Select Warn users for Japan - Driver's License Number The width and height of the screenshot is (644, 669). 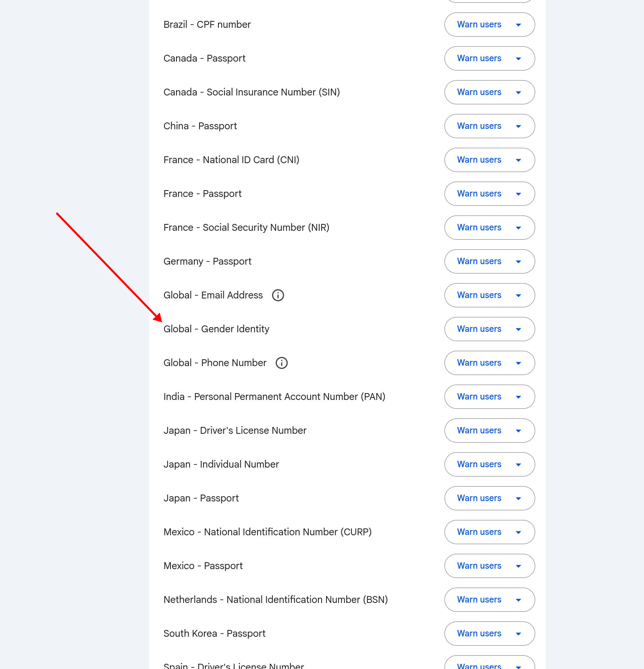coord(479,431)
